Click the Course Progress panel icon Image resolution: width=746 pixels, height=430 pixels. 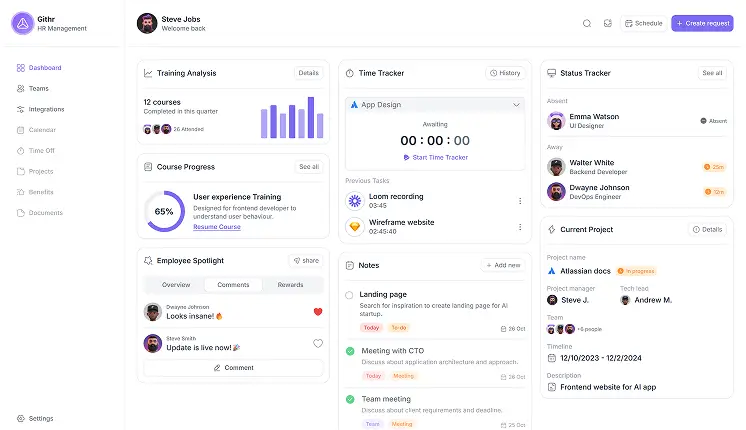point(148,167)
